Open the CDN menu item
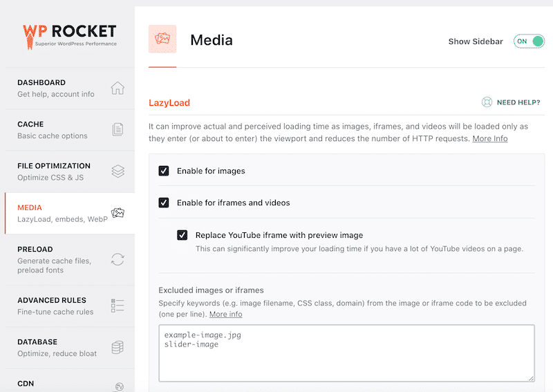Viewport: 553px width, 392px height. tap(70, 381)
